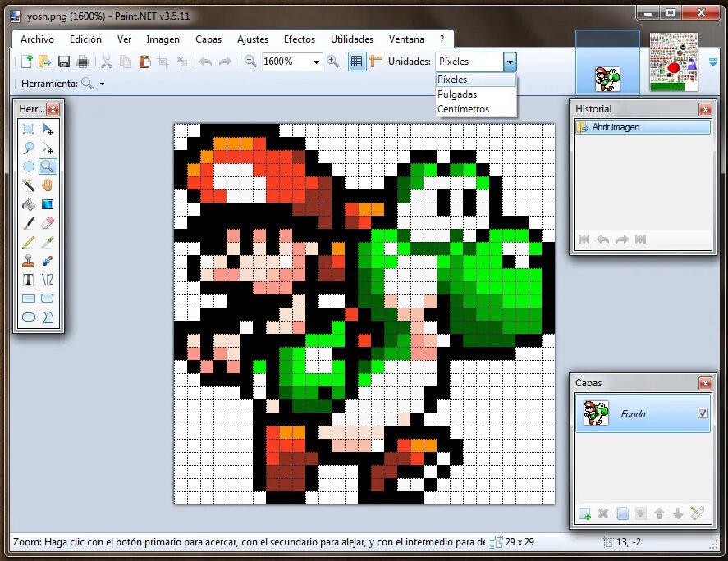
Task: Click the Crop to Selection toolbar icon
Action: [x=163, y=62]
